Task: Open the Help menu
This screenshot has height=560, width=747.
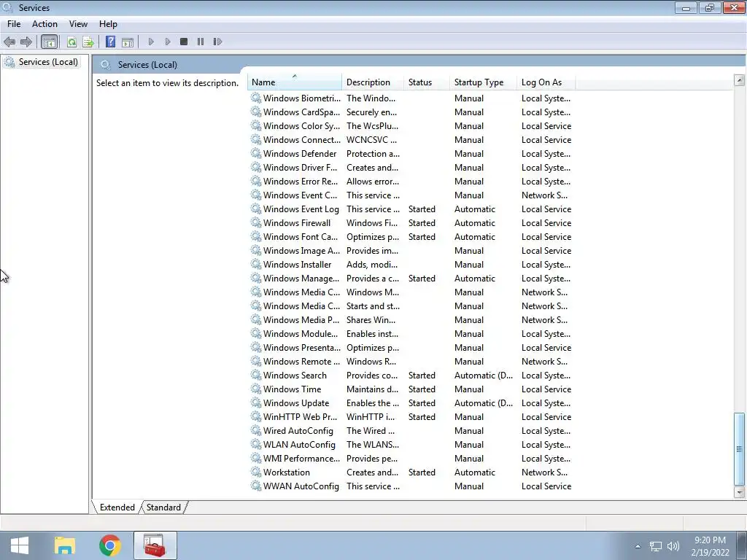Action: point(108,24)
